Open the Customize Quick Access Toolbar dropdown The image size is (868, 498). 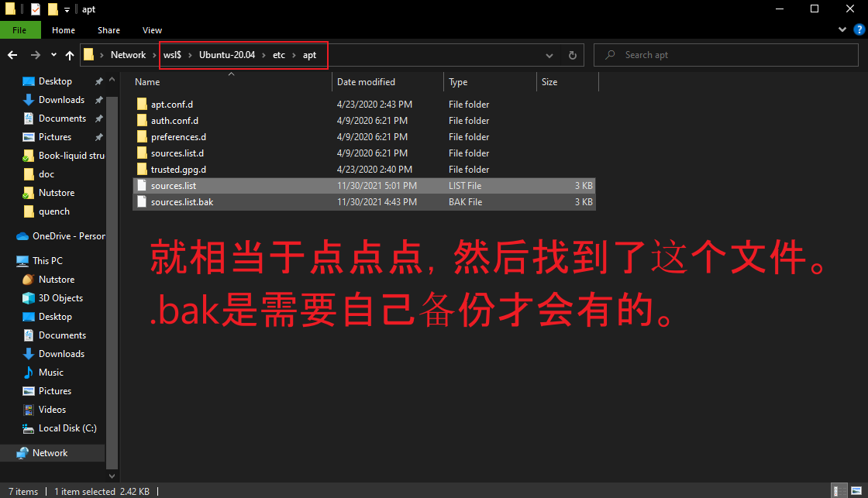point(67,9)
